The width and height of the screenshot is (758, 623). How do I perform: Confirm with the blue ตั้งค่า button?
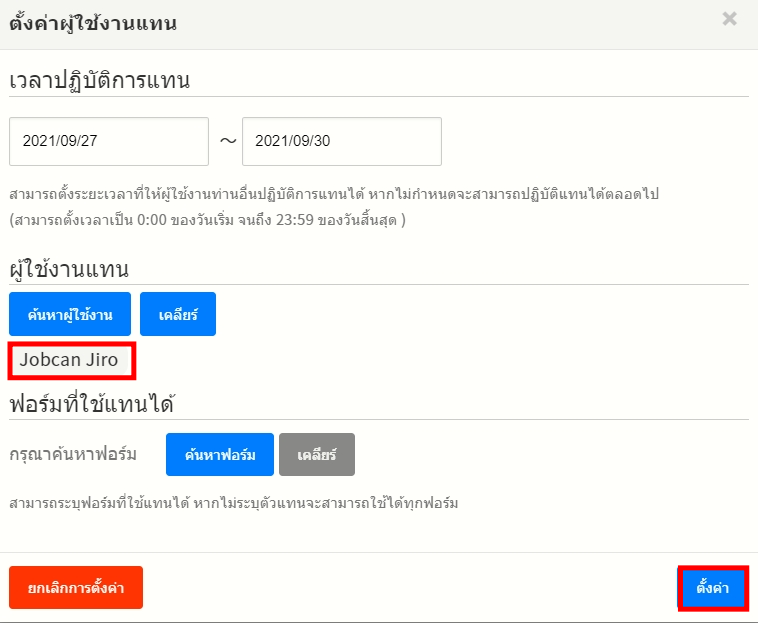click(x=713, y=588)
